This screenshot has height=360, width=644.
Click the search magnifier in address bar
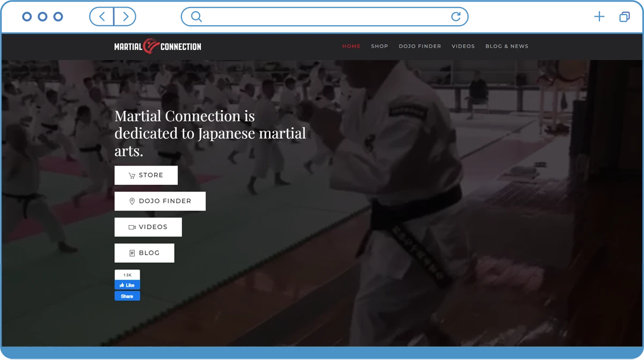tap(196, 17)
